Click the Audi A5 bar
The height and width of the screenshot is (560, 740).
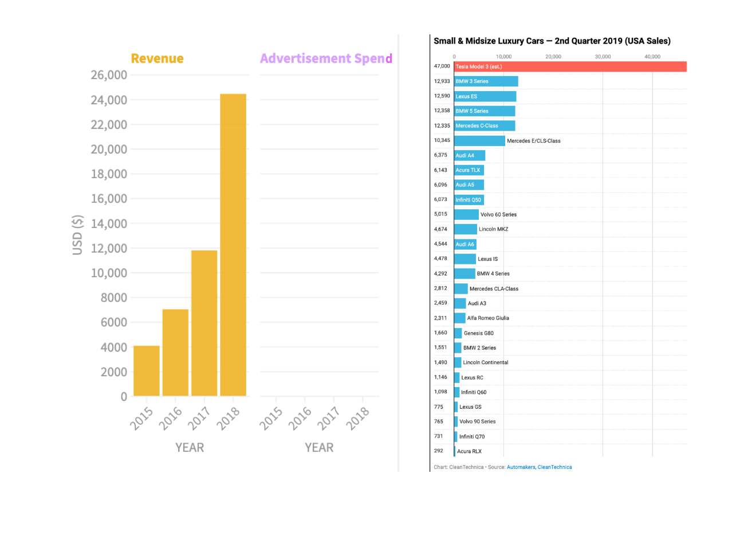pyautogui.click(x=469, y=185)
